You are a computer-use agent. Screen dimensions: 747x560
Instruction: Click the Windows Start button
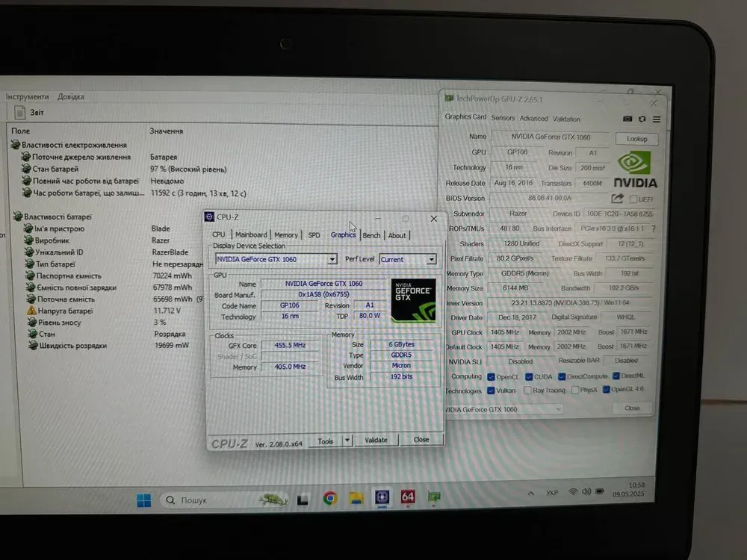click(144, 500)
